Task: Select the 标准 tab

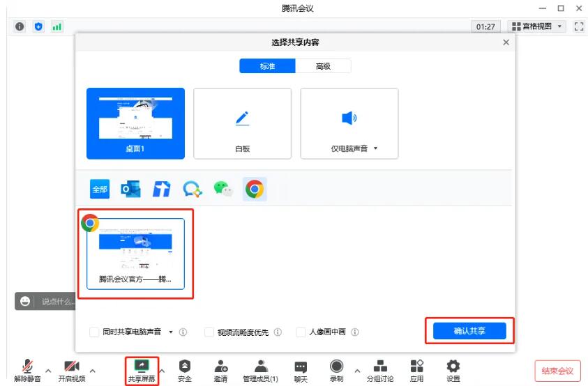Action: 267,66
